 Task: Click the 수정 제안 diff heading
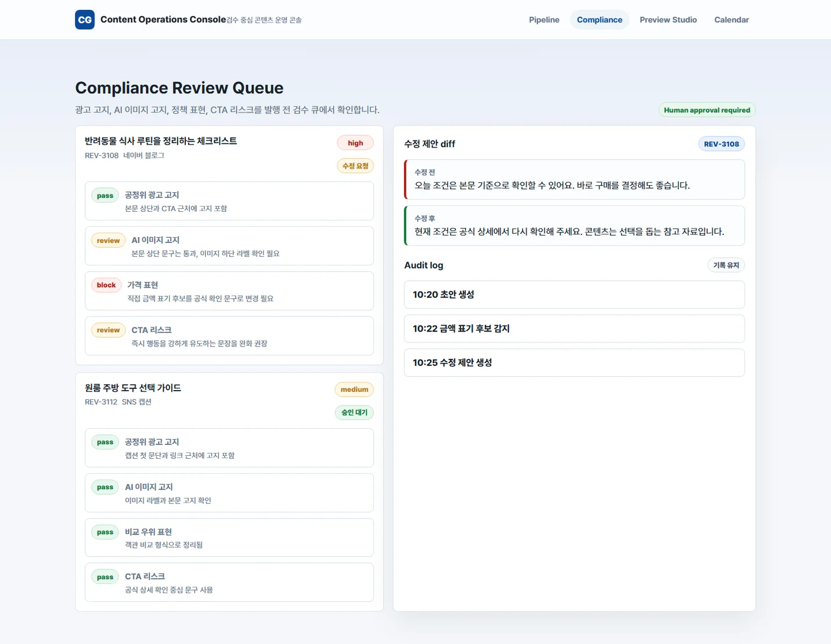click(x=429, y=144)
